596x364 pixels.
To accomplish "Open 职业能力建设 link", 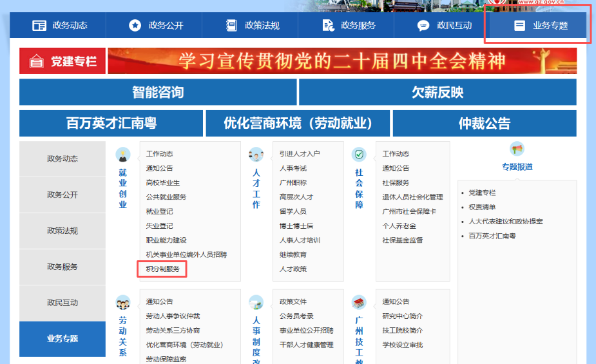I will (x=166, y=240).
